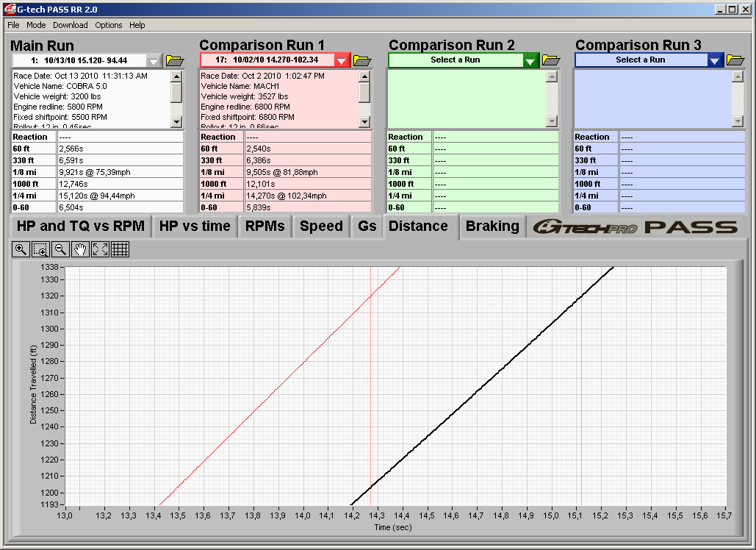Click the fit graph to window icon
The width and height of the screenshot is (756, 550).
click(x=100, y=249)
